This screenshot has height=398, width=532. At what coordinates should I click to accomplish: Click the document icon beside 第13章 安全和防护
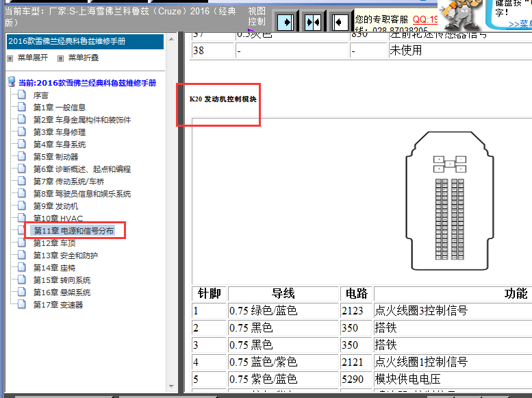click(22, 255)
